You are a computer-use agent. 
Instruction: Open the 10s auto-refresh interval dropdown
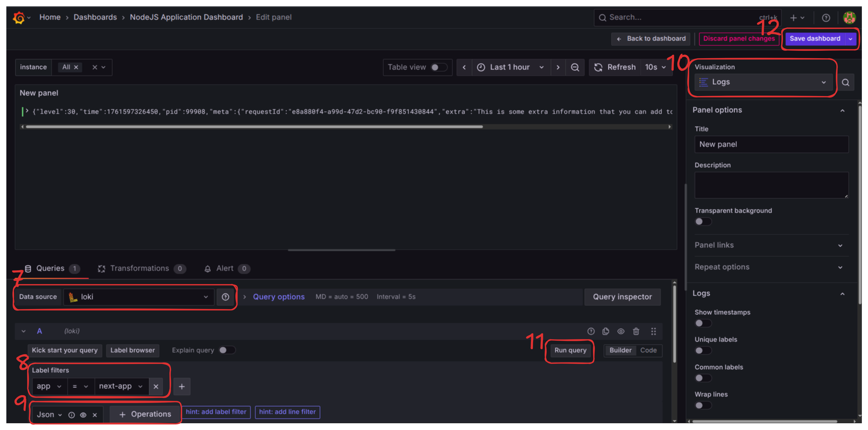pos(655,67)
